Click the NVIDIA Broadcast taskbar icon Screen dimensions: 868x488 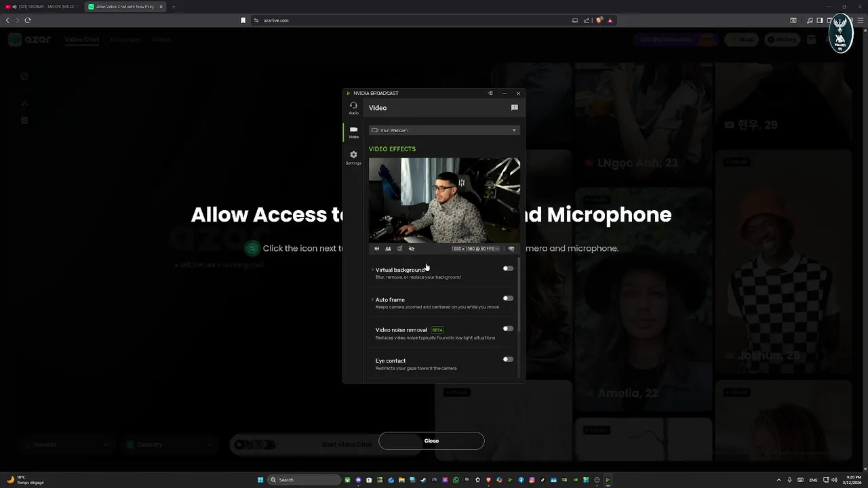[608, 480]
